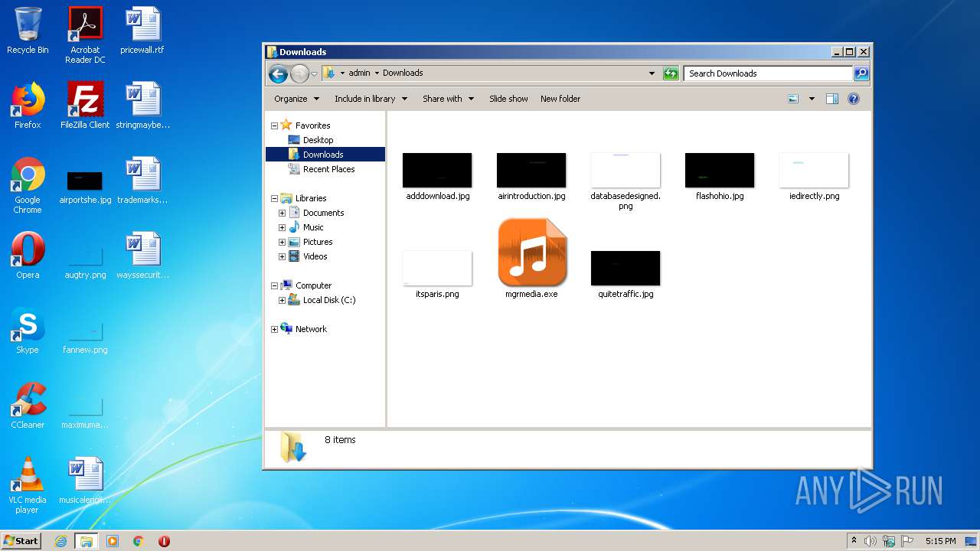Expand the Videos library node
This screenshot has height=551, width=980.
point(283,256)
